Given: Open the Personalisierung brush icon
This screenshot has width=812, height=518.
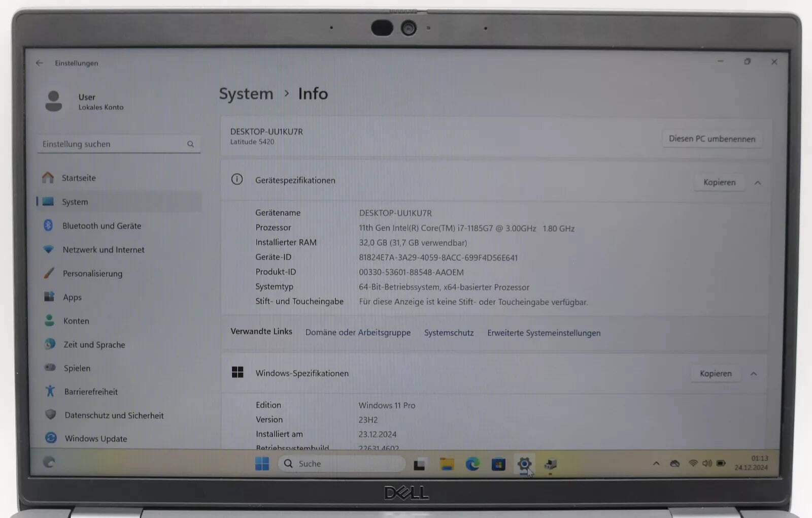Looking at the screenshot, I should pyautogui.click(x=49, y=273).
